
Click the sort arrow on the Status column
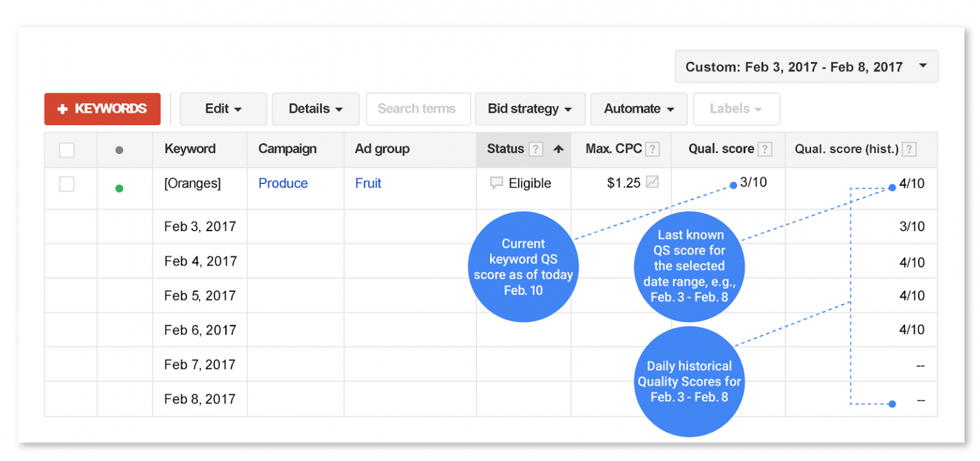point(558,149)
